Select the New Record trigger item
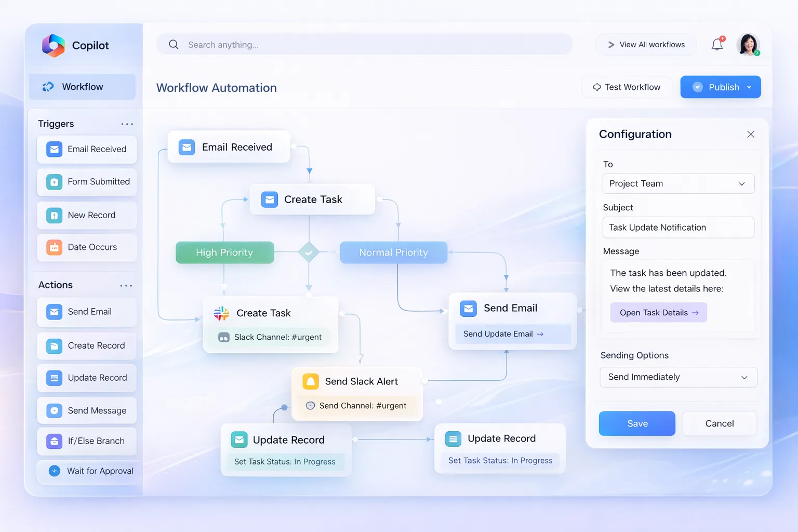Viewport: 798px width, 532px height. [x=87, y=215]
